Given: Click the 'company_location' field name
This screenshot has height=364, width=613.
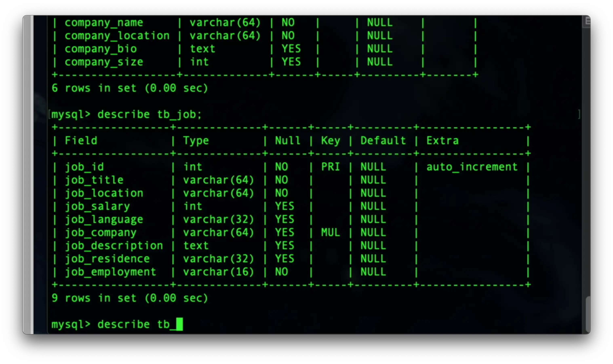Looking at the screenshot, I should 117,36.
